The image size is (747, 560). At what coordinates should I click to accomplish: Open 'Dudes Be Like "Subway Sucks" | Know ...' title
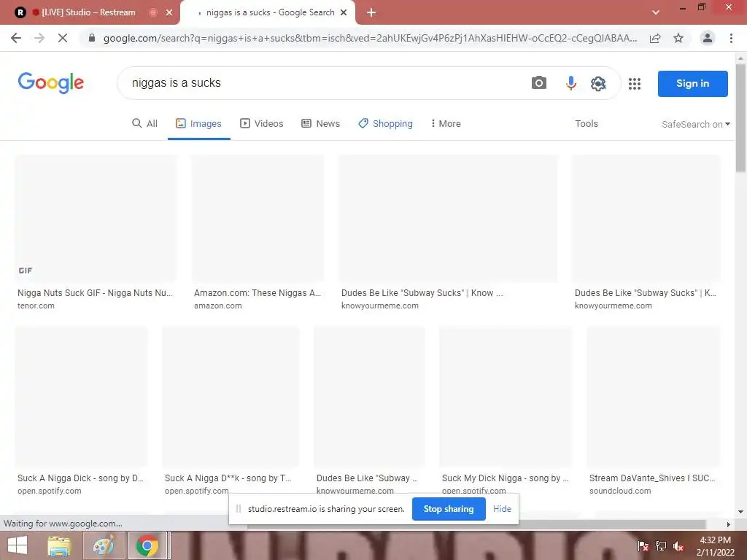tap(422, 293)
